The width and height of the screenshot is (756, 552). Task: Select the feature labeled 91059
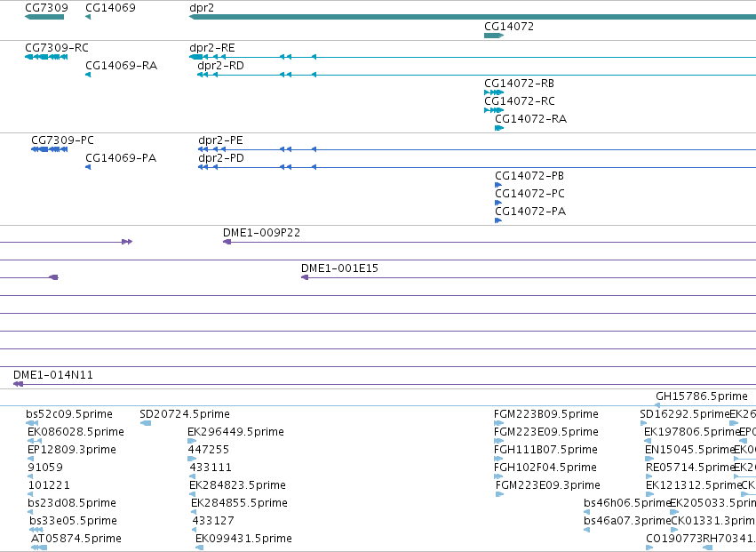pos(45,468)
